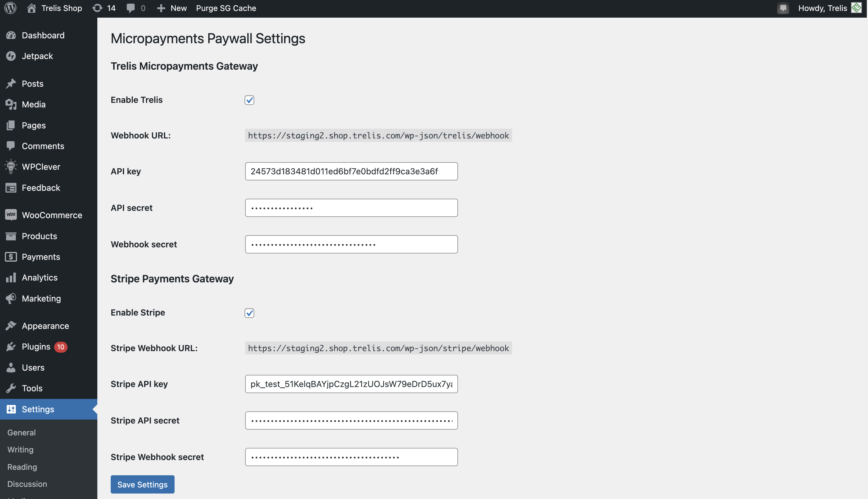Open the WooCommerce menu item
This screenshot has height=499, width=868.
click(x=49, y=215)
